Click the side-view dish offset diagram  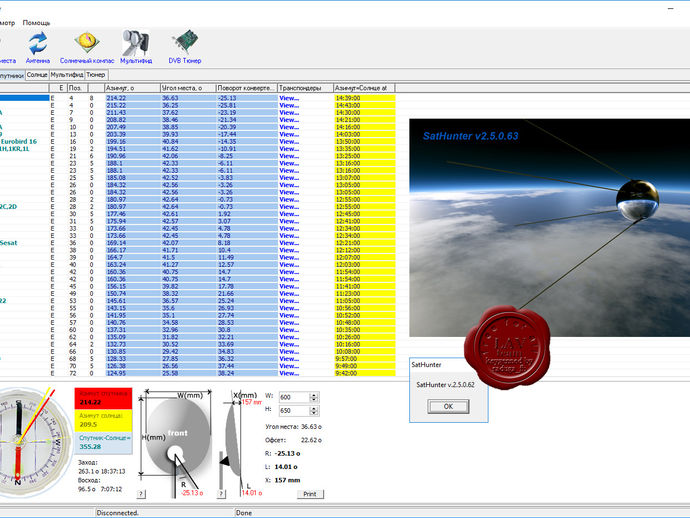tap(240, 442)
